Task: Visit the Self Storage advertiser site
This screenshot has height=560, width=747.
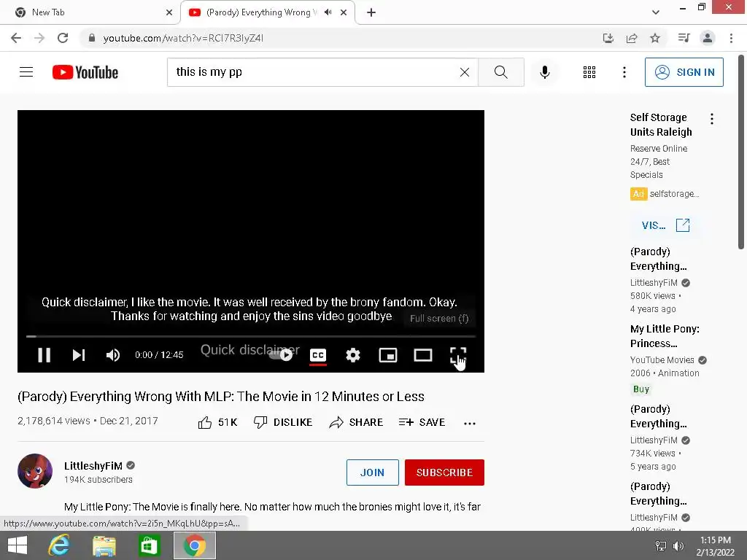Action: pos(665,225)
